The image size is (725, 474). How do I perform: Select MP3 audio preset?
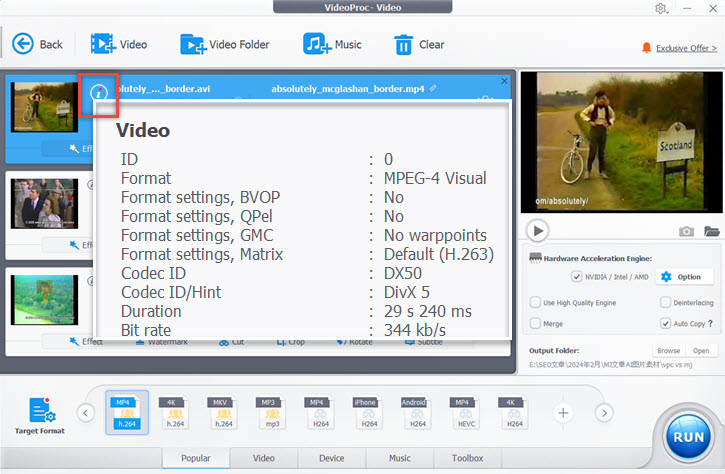(x=272, y=412)
